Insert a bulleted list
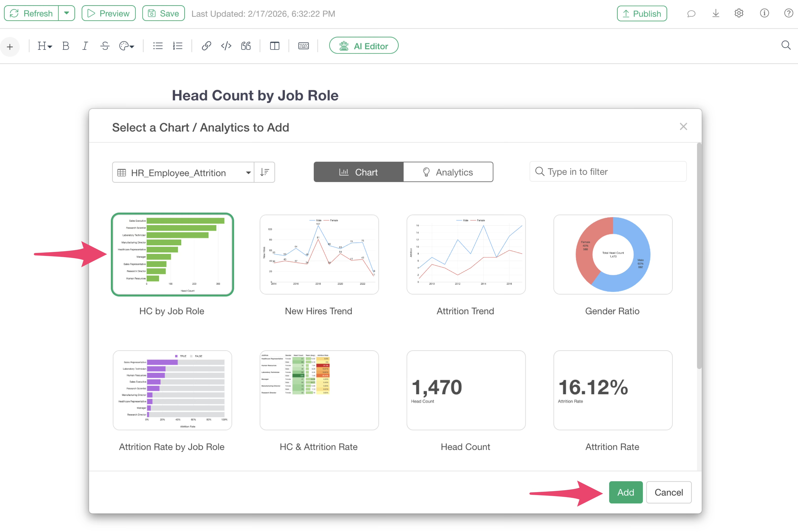 coord(158,46)
